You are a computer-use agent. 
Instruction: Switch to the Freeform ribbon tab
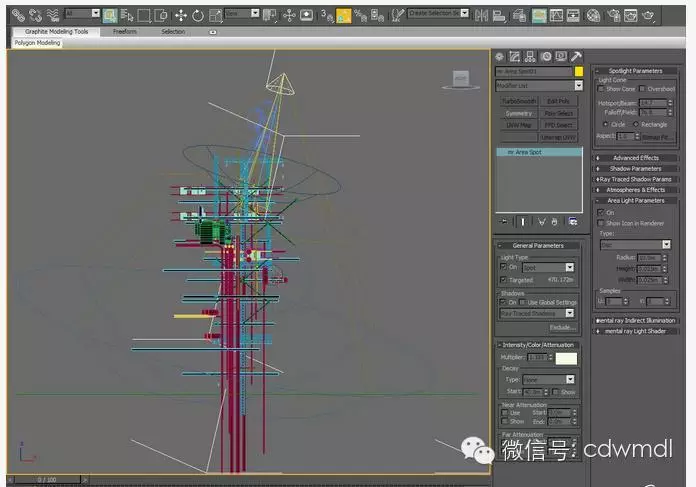click(x=124, y=32)
